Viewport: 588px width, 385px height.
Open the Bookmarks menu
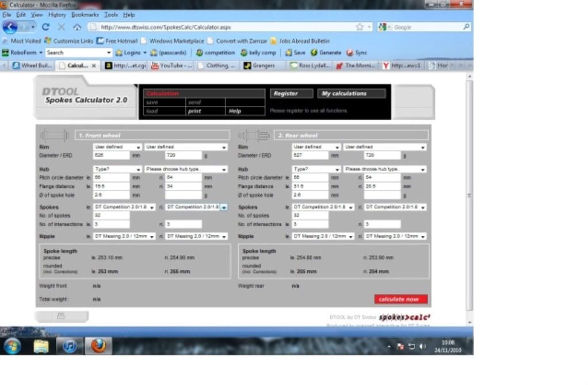85,14
